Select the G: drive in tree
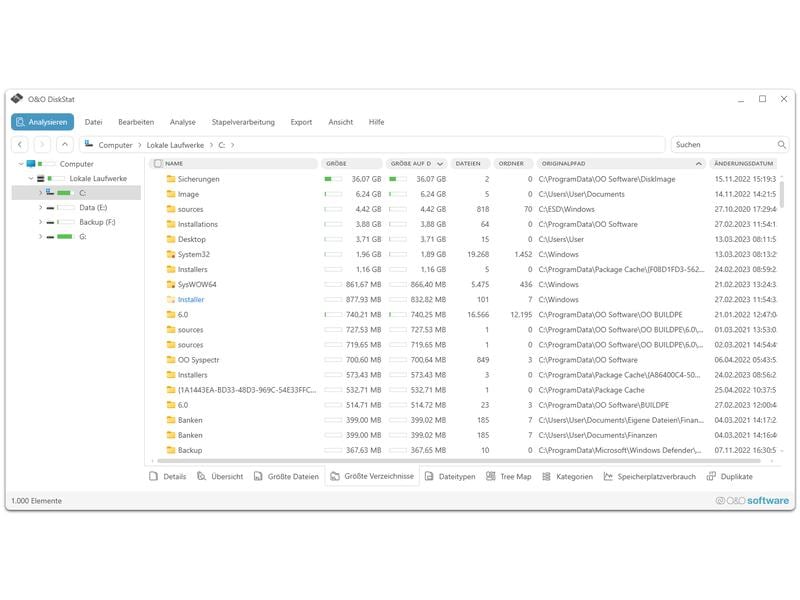Image resolution: width=800 pixels, height=600 pixels. pyautogui.click(x=83, y=237)
